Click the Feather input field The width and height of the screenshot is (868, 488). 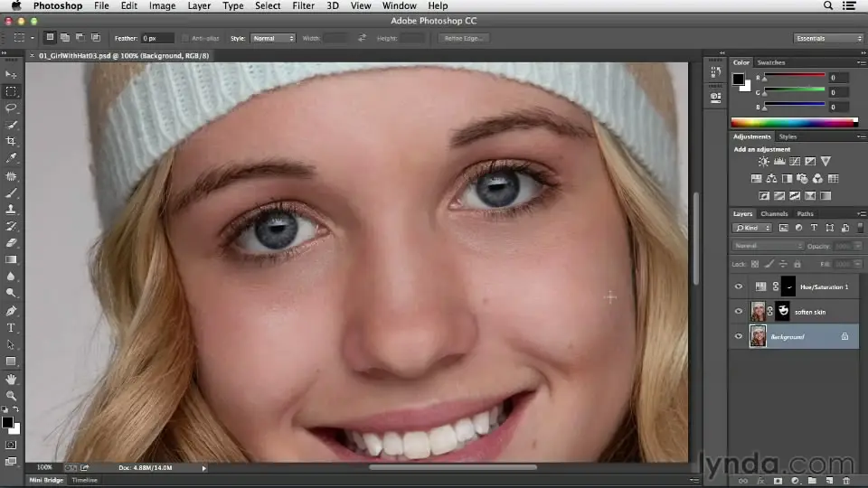coord(156,38)
